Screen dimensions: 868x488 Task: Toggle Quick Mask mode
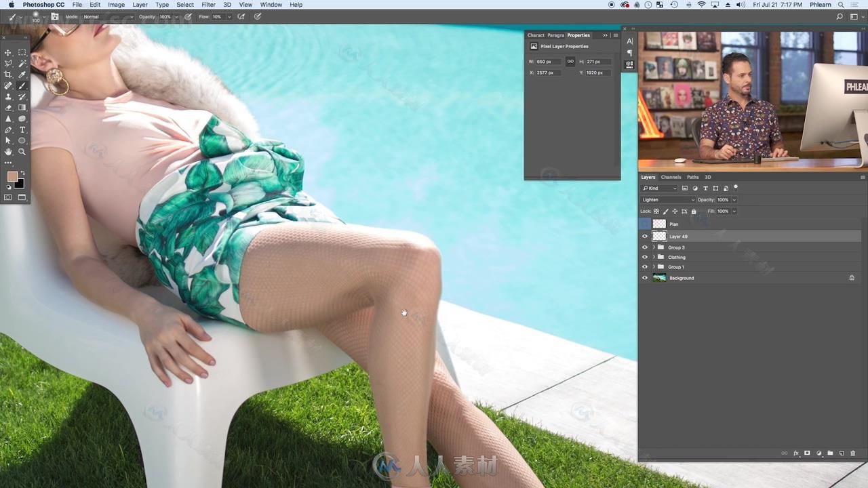tap(8, 197)
